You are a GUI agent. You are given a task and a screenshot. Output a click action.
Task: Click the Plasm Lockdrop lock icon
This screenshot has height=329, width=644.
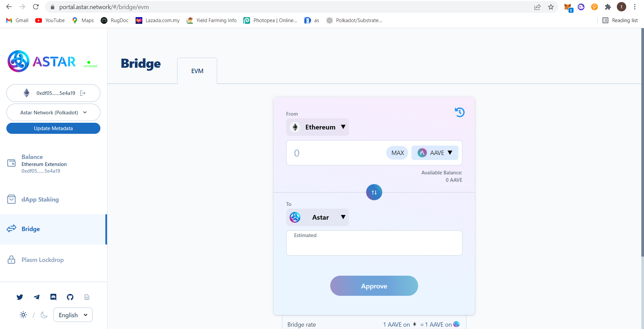pyautogui.click(x=11, y=260)
